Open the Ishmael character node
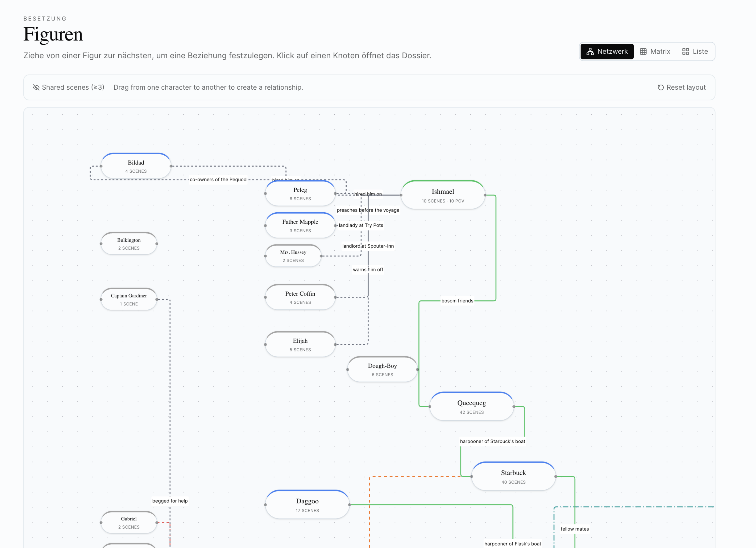This screenshot has height=548, width=756. click(x=442, y=195)
